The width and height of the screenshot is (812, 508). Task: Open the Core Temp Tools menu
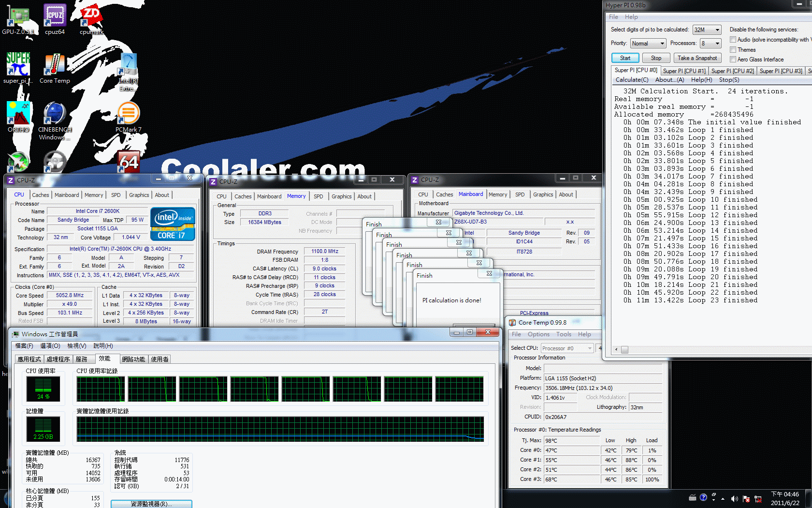coord(564,334)
